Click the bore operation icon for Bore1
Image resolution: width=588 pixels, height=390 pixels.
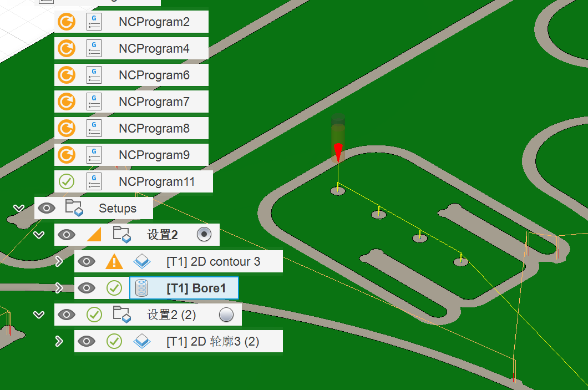pyautogui.click(x=142, y=288)
